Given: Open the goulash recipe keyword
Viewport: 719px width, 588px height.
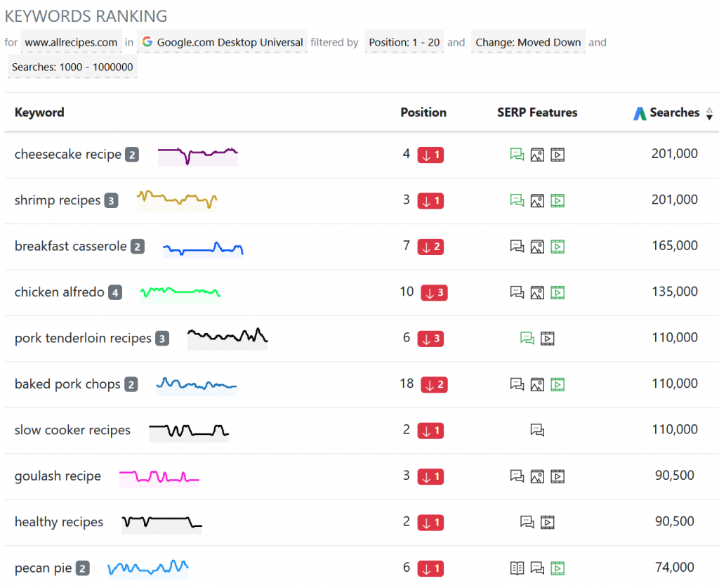Looking at the screenshot, I should 58,476.
